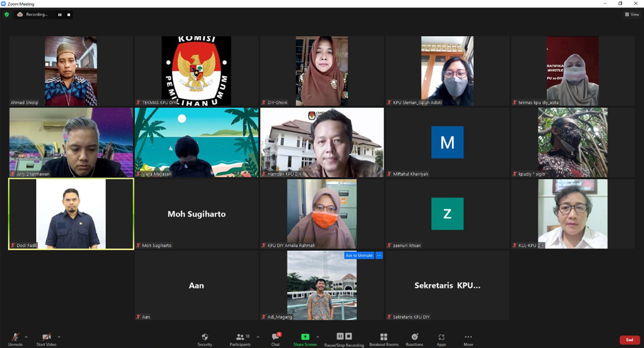The image size is (644, 348).
Task: Expand video options arrow beside Start Video
Action: (x=59, y=337)
